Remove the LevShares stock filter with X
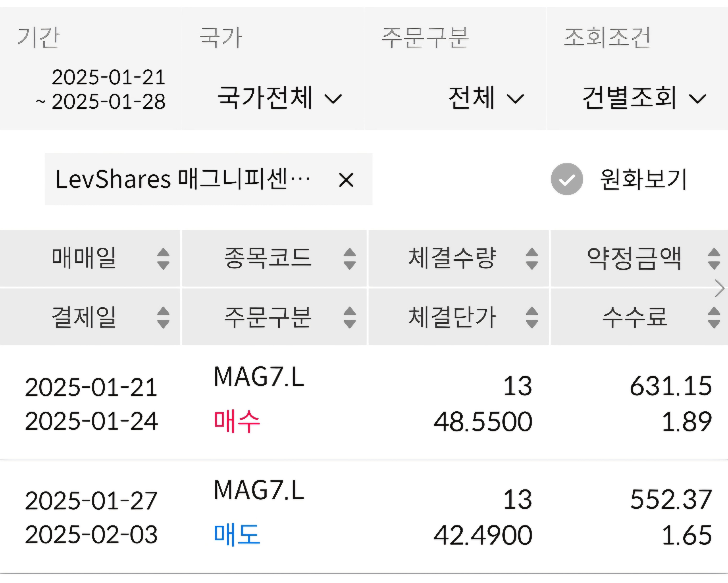The image size is (728, 583). (x=346, y=180)
